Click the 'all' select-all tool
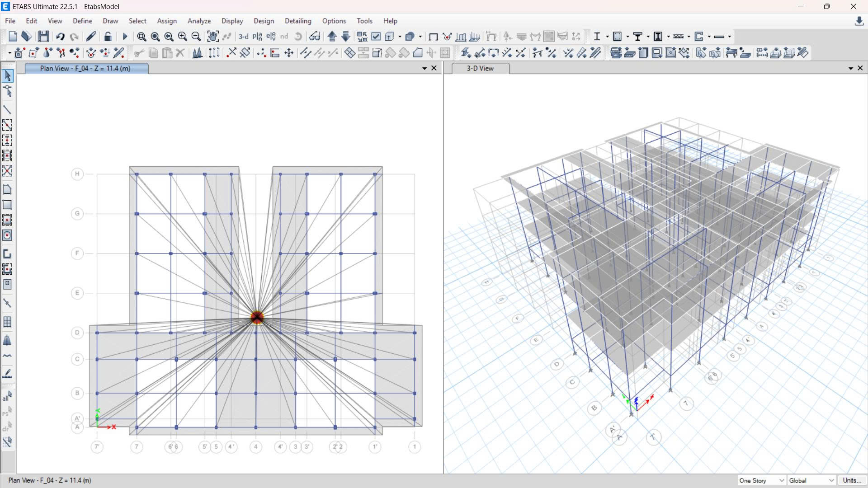 [x=7, y=396]
